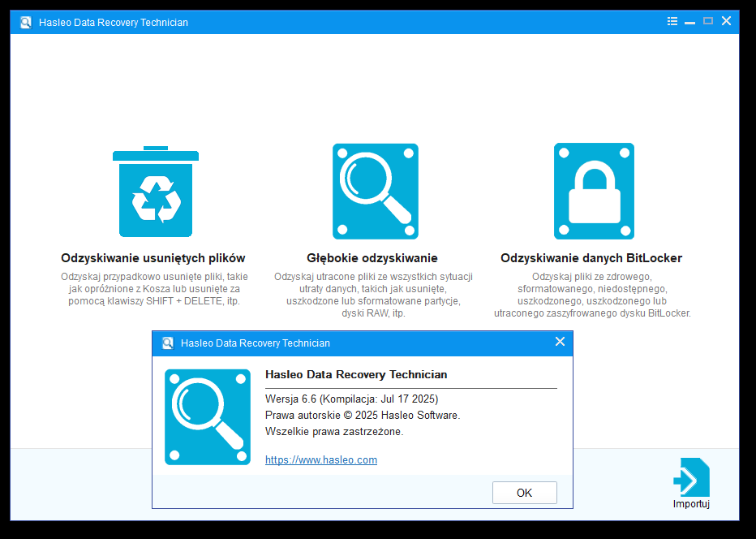Minimize the main Hasleo window
This screenshot has height=539, width=756.
pos(690,21)
